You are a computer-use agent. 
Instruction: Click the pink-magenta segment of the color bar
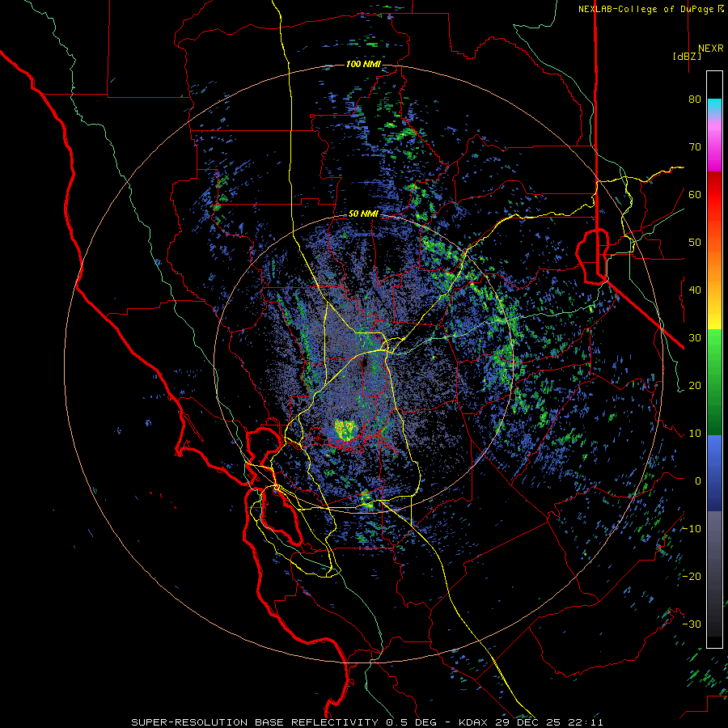coord(714,144)
